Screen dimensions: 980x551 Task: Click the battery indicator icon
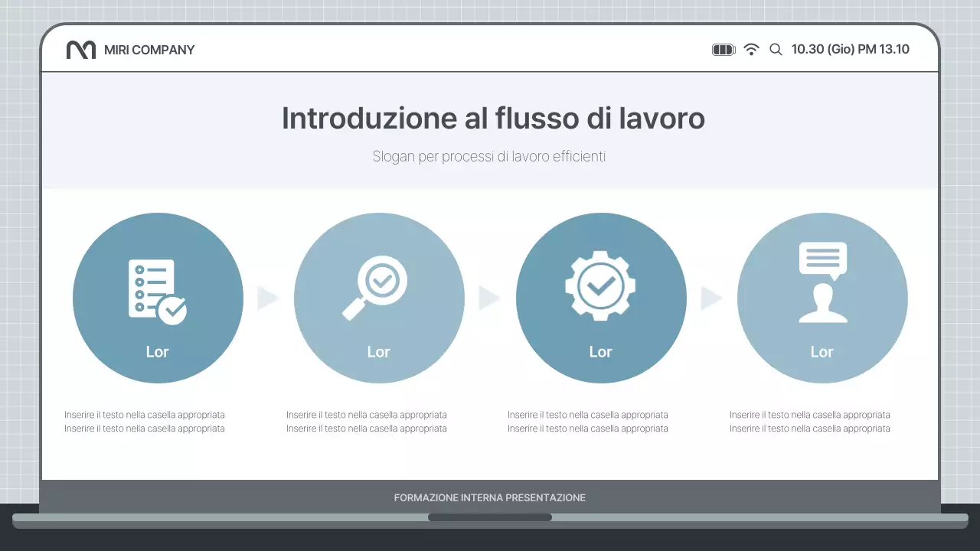pyautogui.click(x=723, y=48)
